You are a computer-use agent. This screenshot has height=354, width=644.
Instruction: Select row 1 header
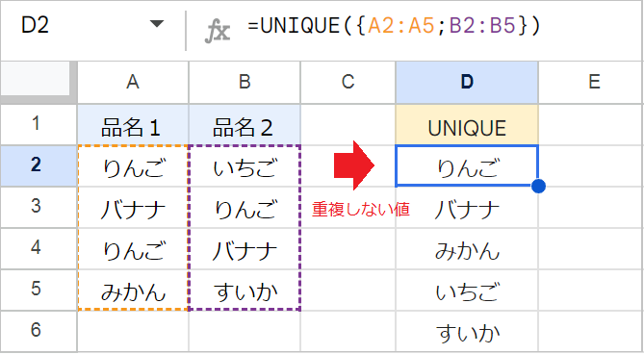coord(39,124)
